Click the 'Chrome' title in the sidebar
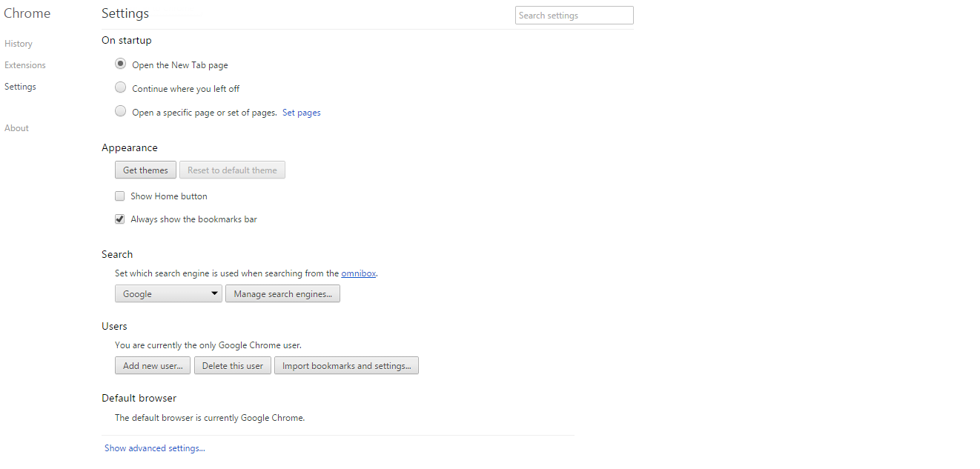Image resolution: width=980 pixels, height=469 pixels. pyautogui.click(x=27, y=13)
